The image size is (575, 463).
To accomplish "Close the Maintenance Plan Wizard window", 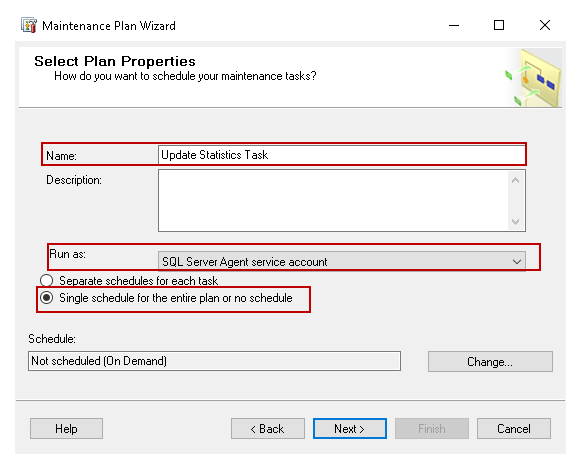I will click(545, 25).
